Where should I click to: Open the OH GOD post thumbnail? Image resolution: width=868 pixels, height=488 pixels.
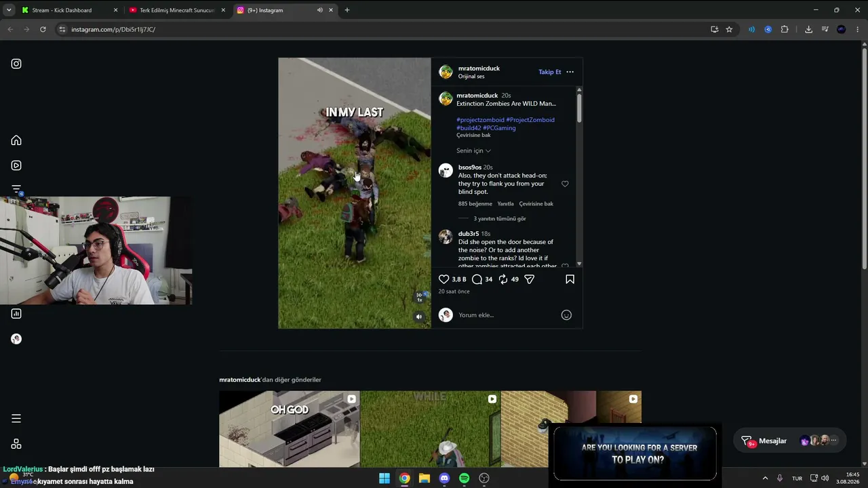click(290, 429)
